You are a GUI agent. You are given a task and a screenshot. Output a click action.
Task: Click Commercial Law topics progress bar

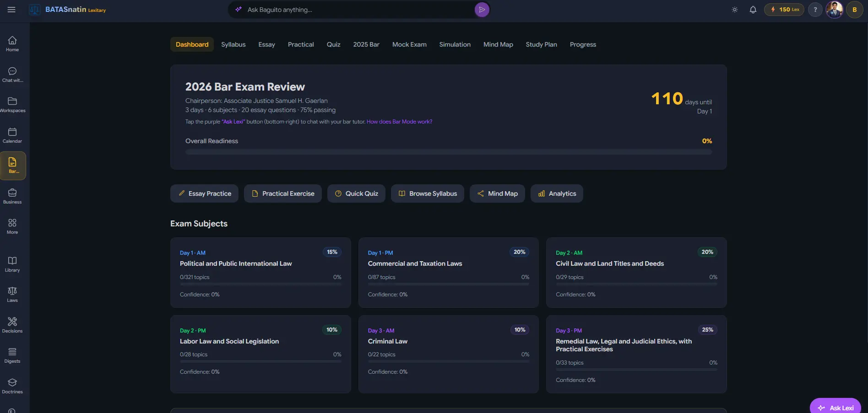pyautogui.click(x=448, y=284)
